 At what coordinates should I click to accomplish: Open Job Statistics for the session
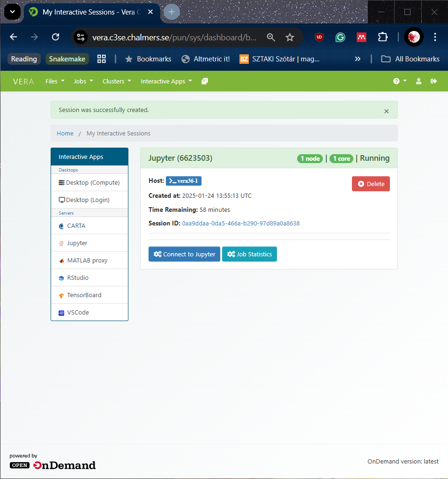(249, 254)
